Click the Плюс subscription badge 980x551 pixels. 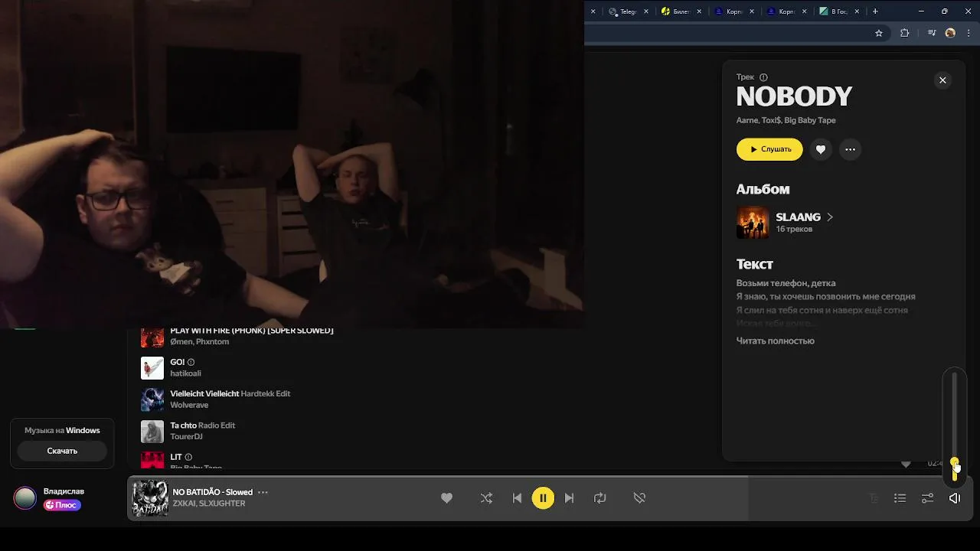coord(62,505)
